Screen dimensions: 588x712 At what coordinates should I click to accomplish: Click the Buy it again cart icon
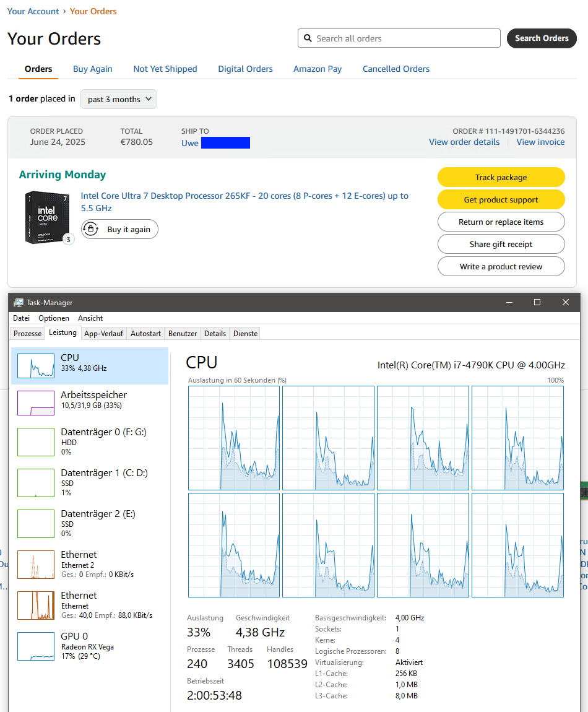[91, 229]
